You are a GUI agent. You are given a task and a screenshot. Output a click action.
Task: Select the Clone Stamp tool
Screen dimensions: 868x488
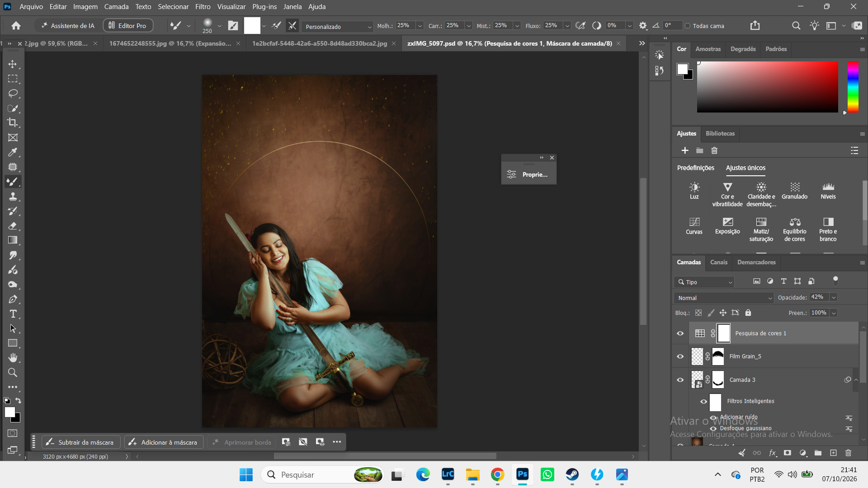click(13, 196)
